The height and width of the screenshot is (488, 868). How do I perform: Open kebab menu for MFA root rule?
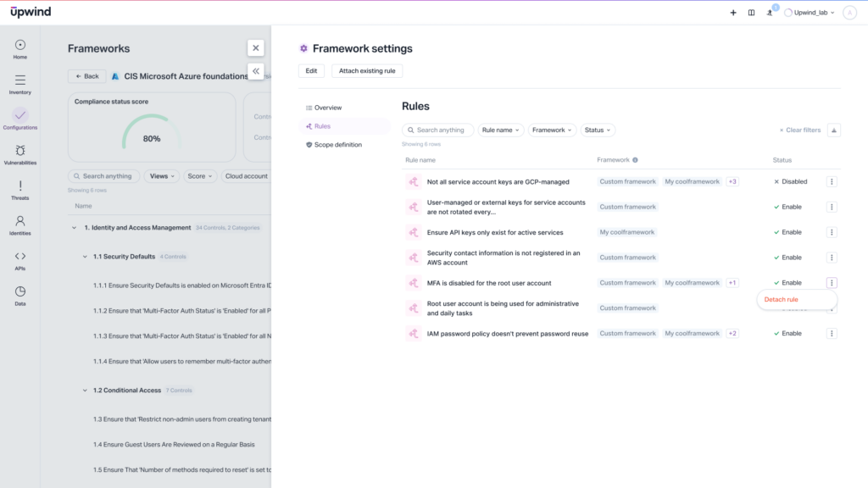click(832, 283)
